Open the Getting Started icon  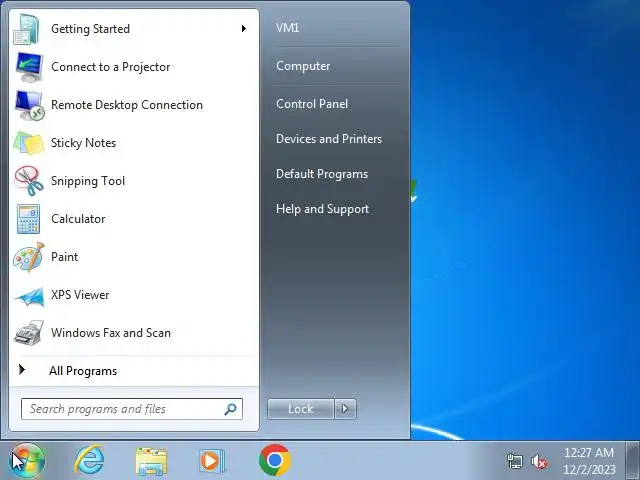point(27,29)
